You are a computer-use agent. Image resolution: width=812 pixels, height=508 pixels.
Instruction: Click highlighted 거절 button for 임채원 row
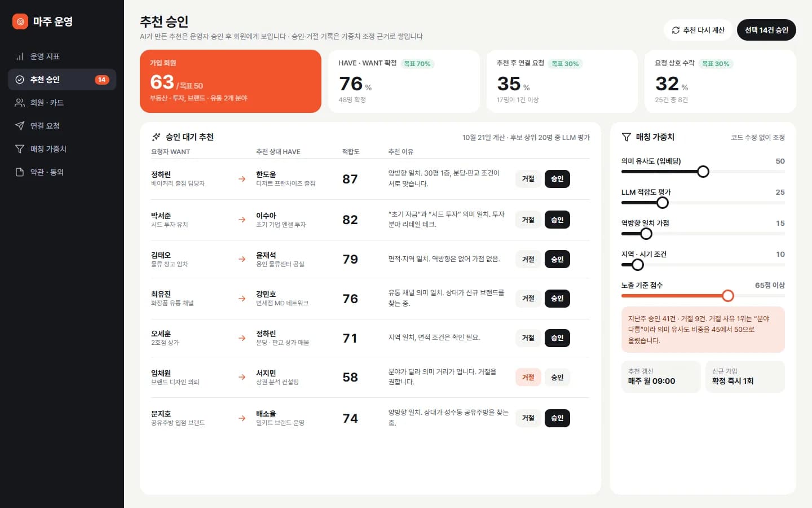point(528,377)
